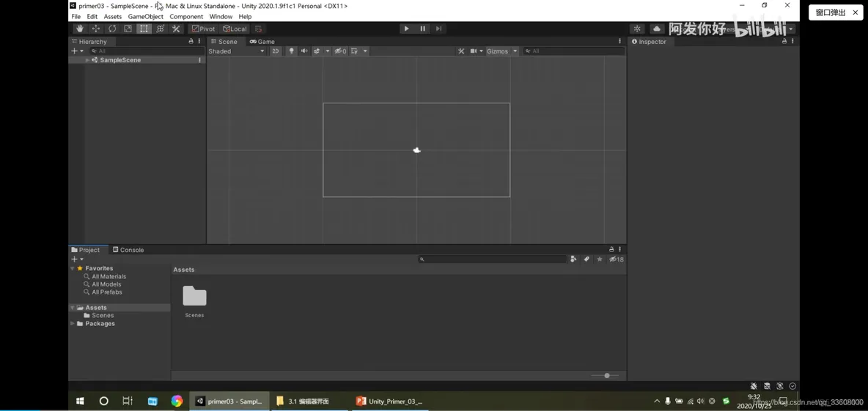Select the combined Transform tool
868x411 pixels.
(160, 29)
